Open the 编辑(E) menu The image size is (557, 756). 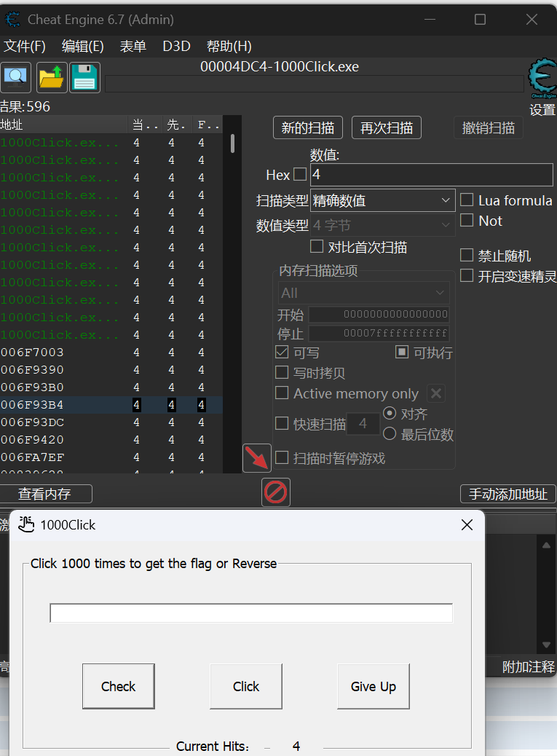83,47
